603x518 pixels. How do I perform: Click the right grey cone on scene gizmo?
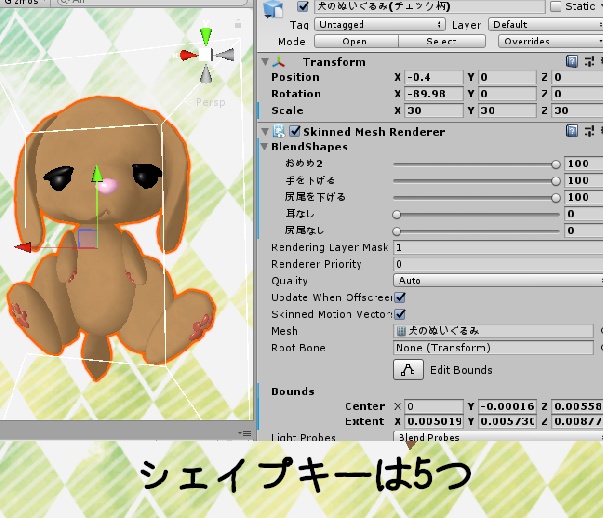[225, 54]
